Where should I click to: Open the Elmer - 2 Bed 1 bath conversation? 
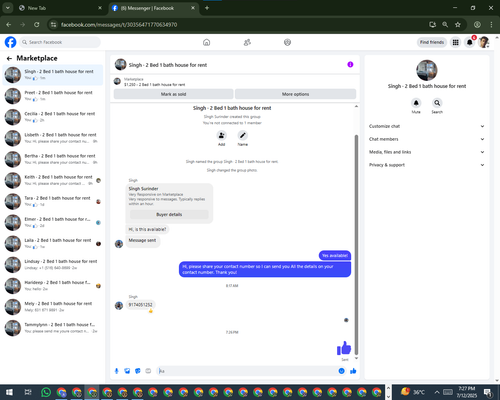[x=53, y=222]
